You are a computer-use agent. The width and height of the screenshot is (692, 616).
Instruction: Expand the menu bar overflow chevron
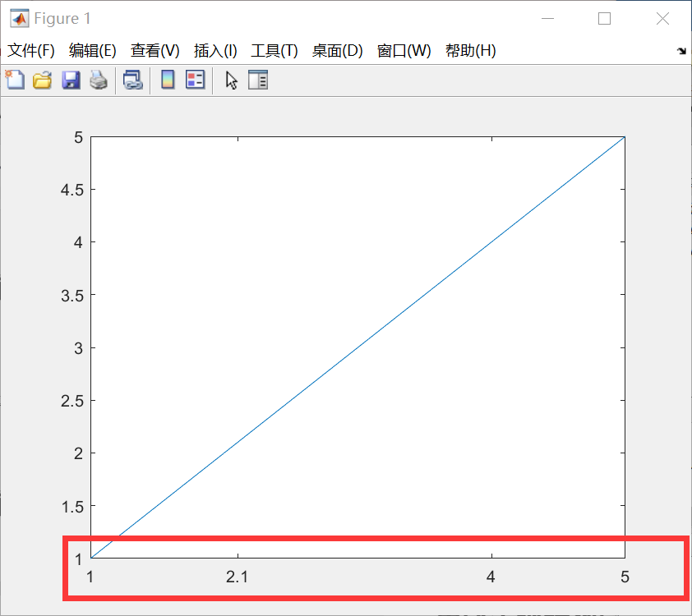pyautogui.click(x=681, y=51)
